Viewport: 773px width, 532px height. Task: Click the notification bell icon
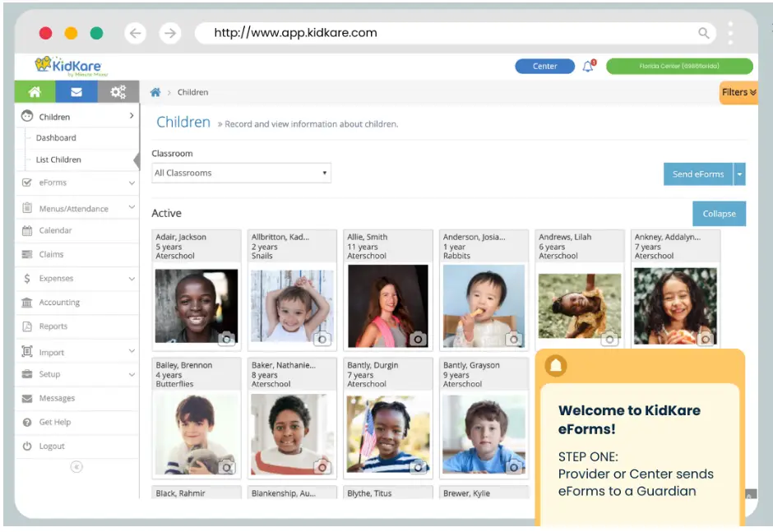click(588, 67)
